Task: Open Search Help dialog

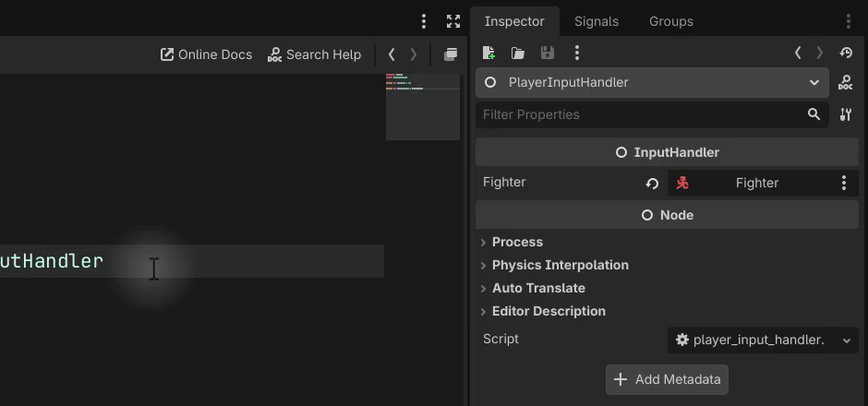Action: tap(314, 54)
